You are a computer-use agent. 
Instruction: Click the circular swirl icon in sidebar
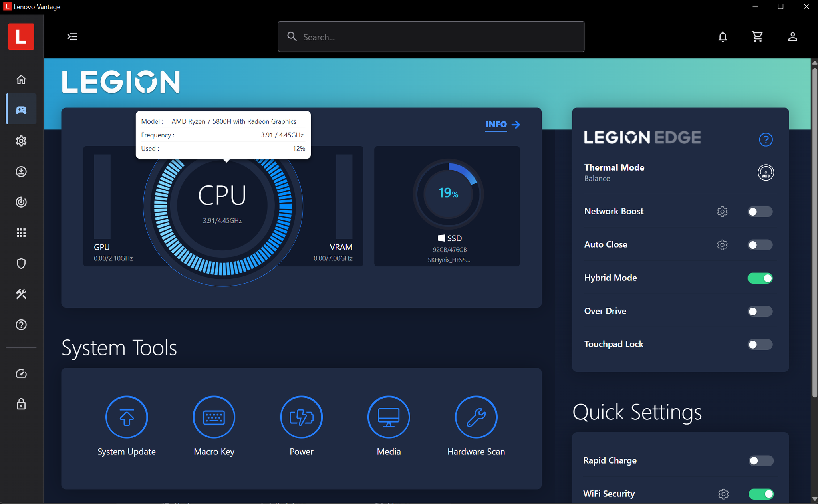coord(21,202)
